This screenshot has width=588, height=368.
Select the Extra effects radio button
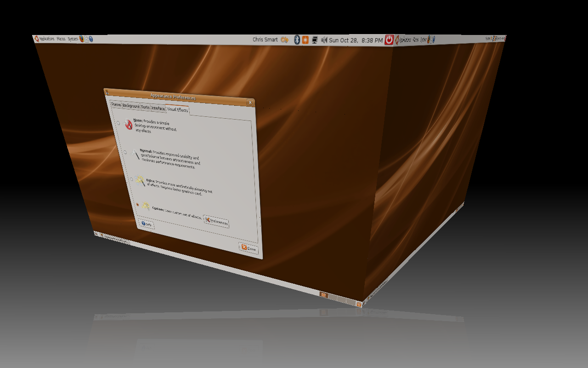click(131, 179)
